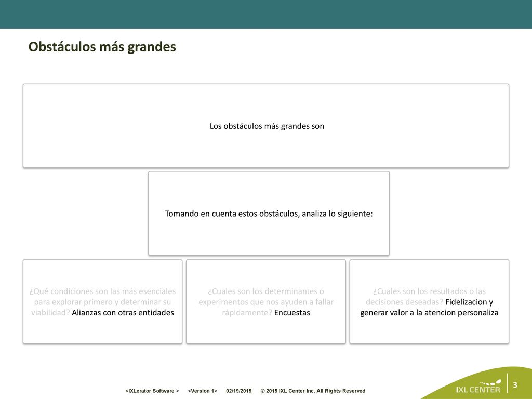Click the 'Obstáculos más grandes' slide title

102,47
